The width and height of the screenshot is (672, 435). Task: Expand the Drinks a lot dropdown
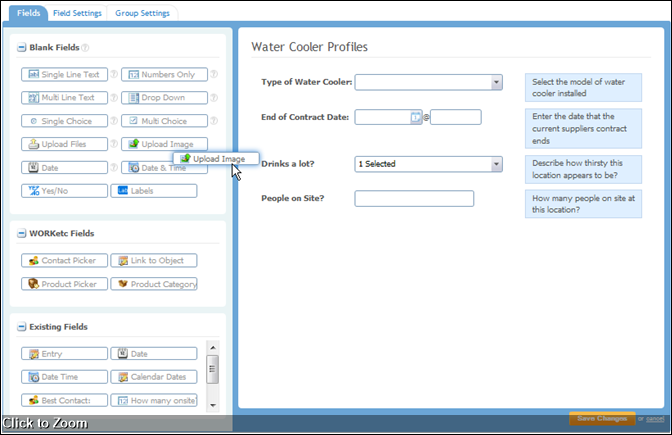pos(495,163)
